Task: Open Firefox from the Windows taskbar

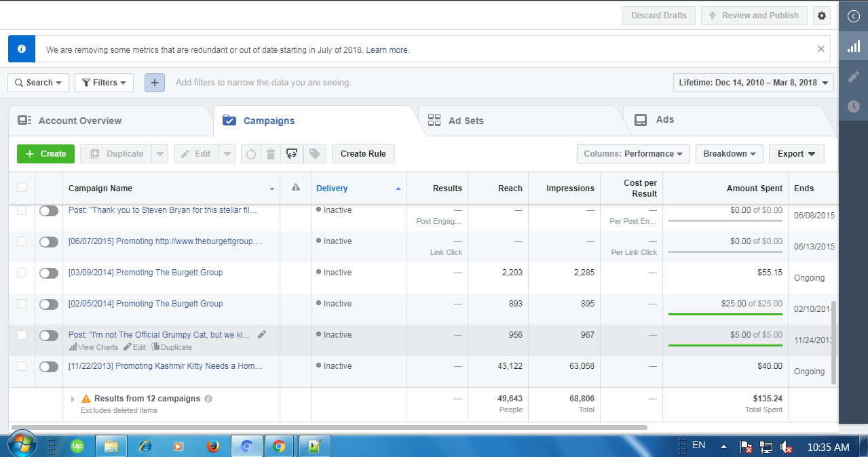Action: [x=213, y=446]
